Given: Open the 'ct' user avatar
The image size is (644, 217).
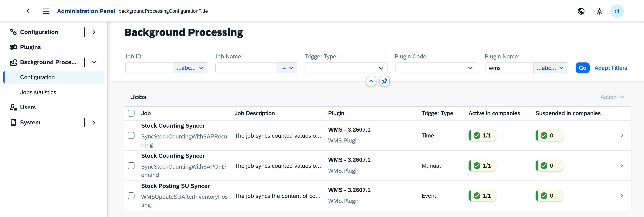Looking at the screenshot, I should coord(617,11).
